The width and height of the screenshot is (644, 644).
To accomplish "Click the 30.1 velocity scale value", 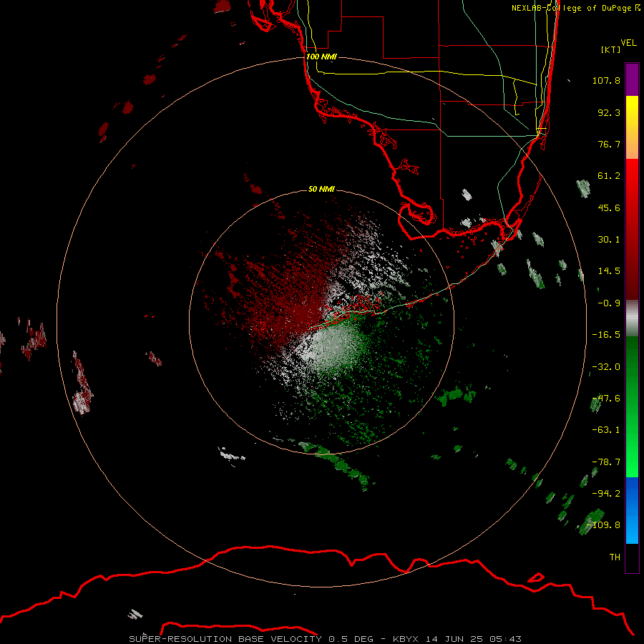I will coord(609,240).
